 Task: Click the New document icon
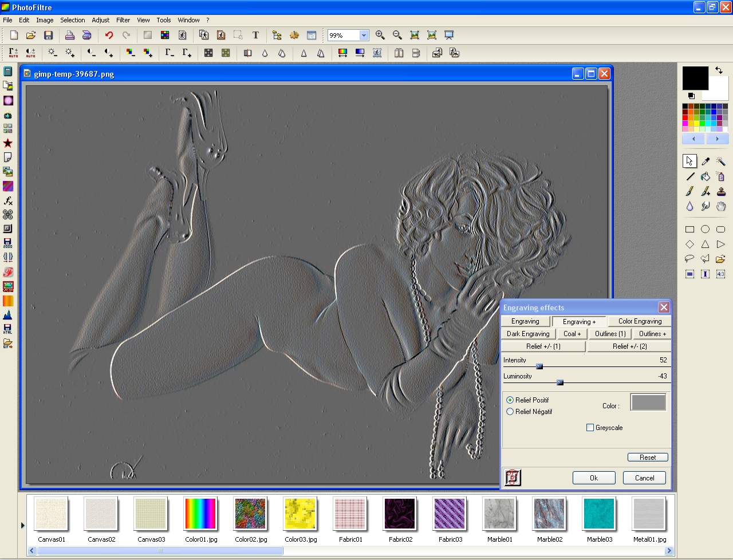click(14, 36)
